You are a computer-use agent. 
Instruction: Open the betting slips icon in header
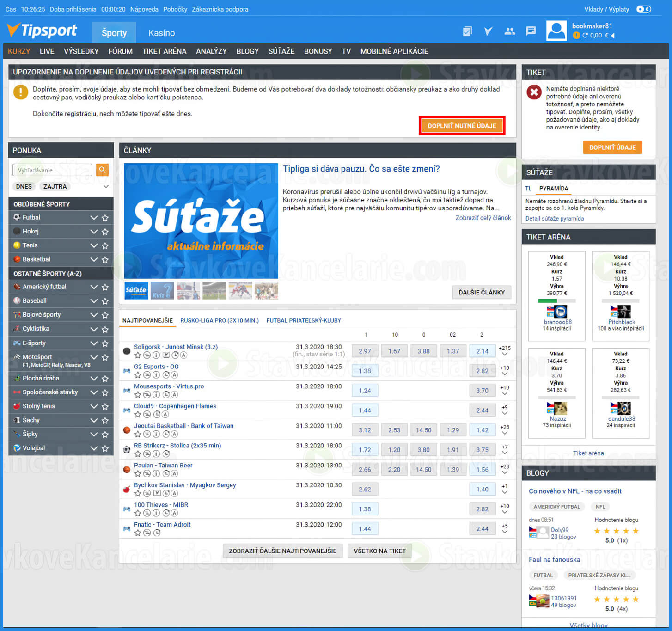[x=467, y=31]
